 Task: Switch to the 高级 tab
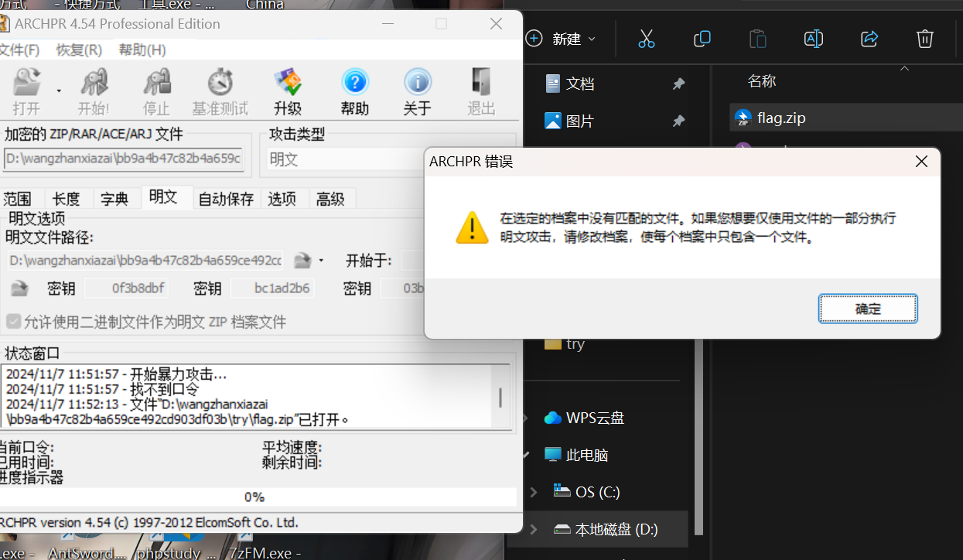pos(330,199)
